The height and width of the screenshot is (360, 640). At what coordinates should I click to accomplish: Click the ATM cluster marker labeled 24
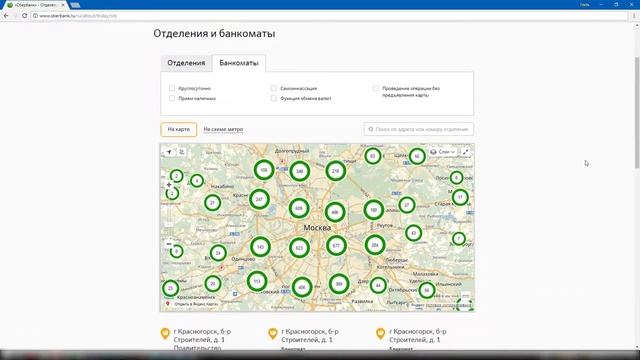218,253
